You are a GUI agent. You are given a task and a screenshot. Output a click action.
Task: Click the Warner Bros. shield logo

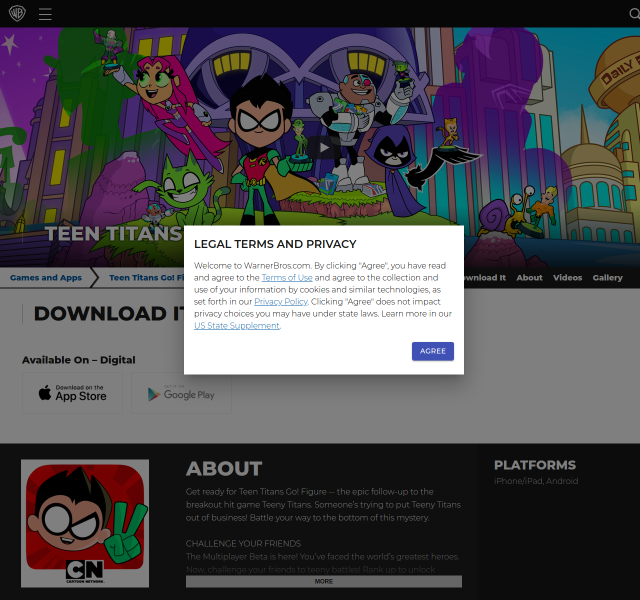[17, 13]
